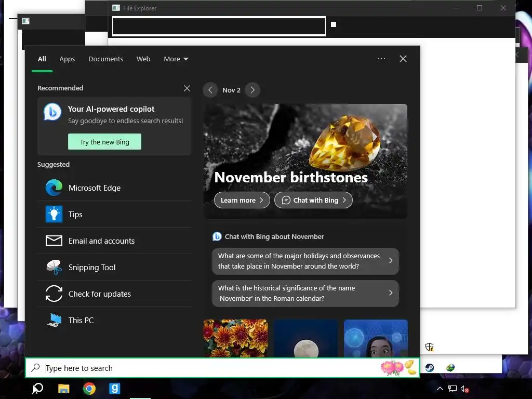
Task: Expand the More dropdown filter
Action: tap(176, 59)
